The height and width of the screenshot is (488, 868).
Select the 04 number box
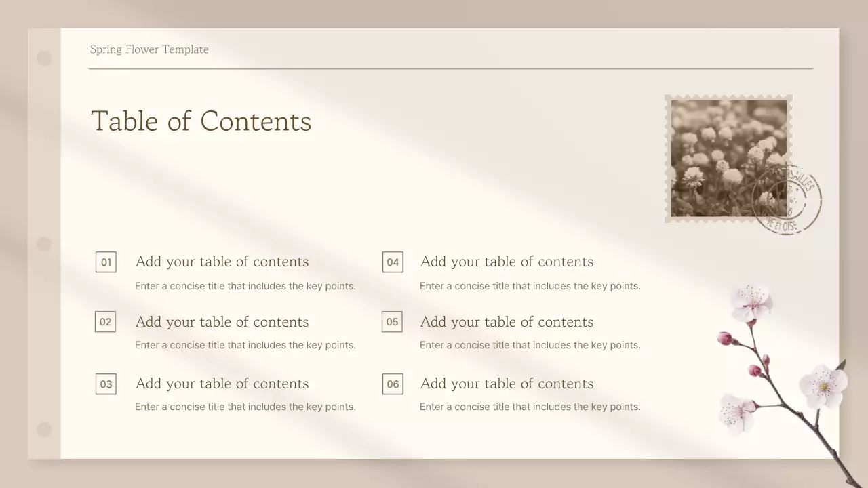point(393,262)
